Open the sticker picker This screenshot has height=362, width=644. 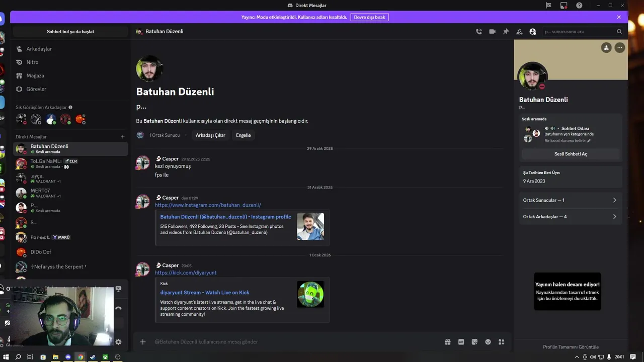tap(474, 342)
